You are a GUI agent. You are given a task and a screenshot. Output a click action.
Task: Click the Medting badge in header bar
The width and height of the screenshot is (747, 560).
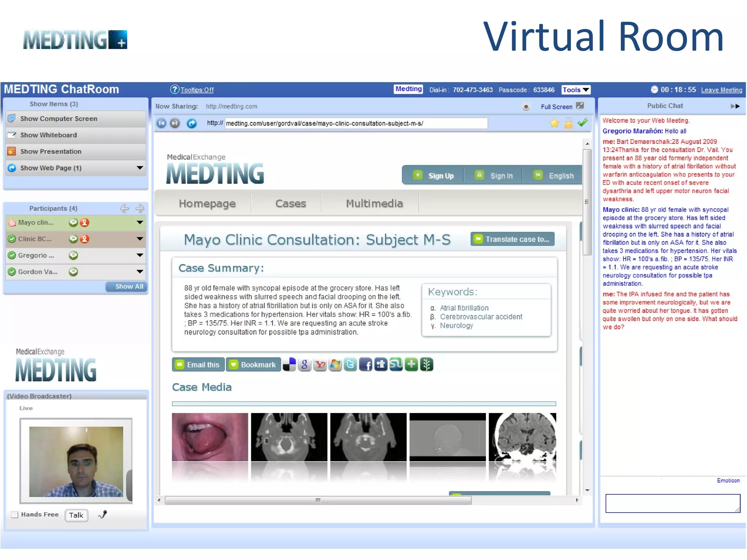[409, 89]
